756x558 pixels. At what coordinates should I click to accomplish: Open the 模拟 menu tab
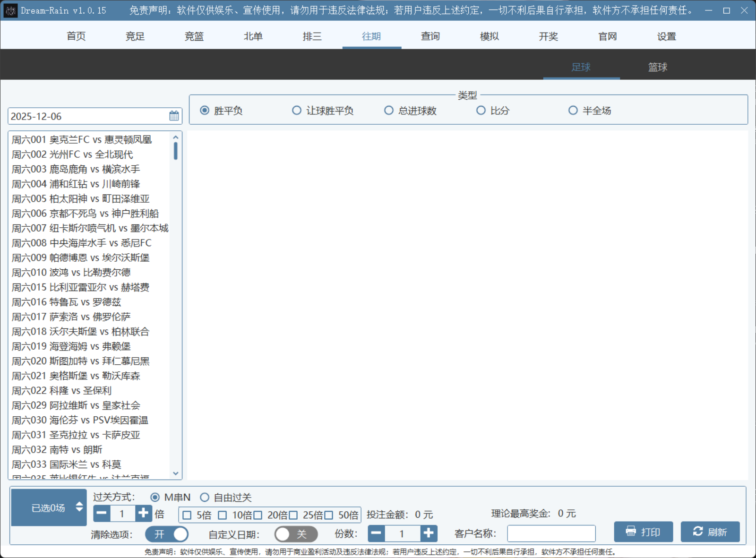489,36
